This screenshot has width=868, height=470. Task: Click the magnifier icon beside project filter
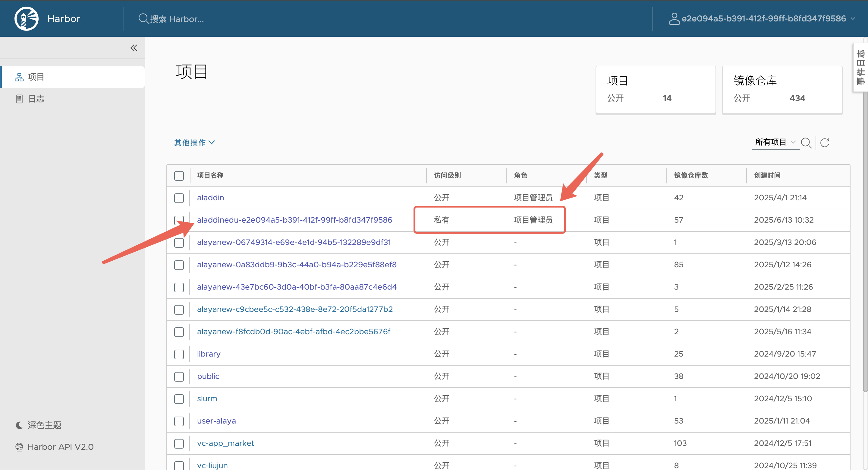click(x=806, y=143)
